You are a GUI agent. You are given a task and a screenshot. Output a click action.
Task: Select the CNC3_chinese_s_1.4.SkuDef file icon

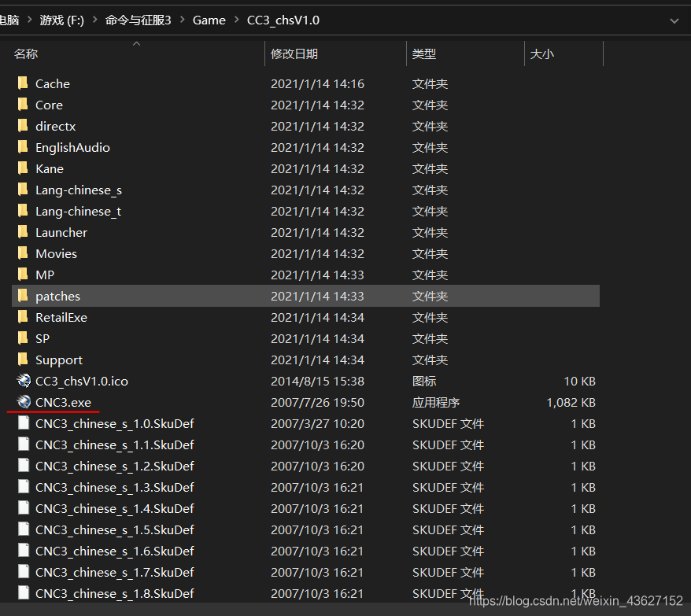(24, 508)
